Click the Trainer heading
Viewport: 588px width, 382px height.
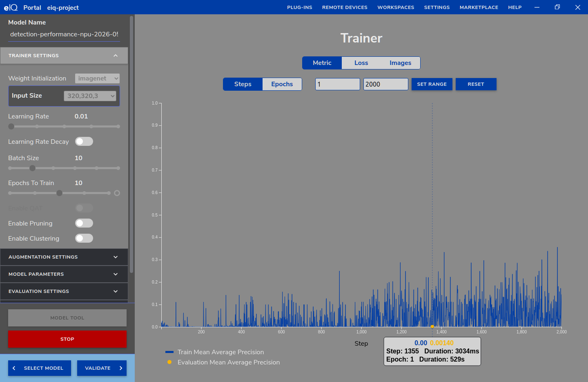pos(361,38)
